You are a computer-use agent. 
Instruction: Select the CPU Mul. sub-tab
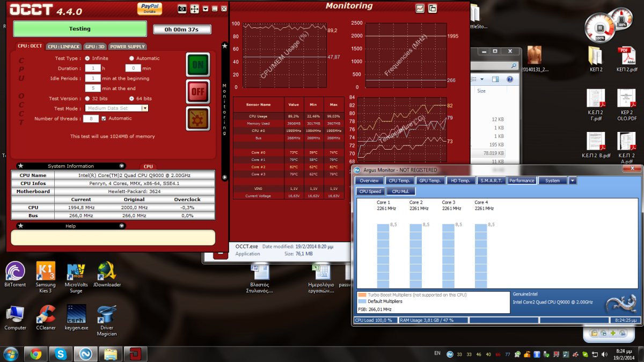point(400,191)
